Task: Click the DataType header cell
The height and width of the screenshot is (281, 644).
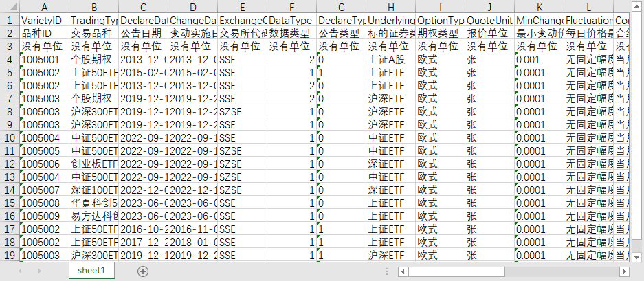Action: (292, 20)
